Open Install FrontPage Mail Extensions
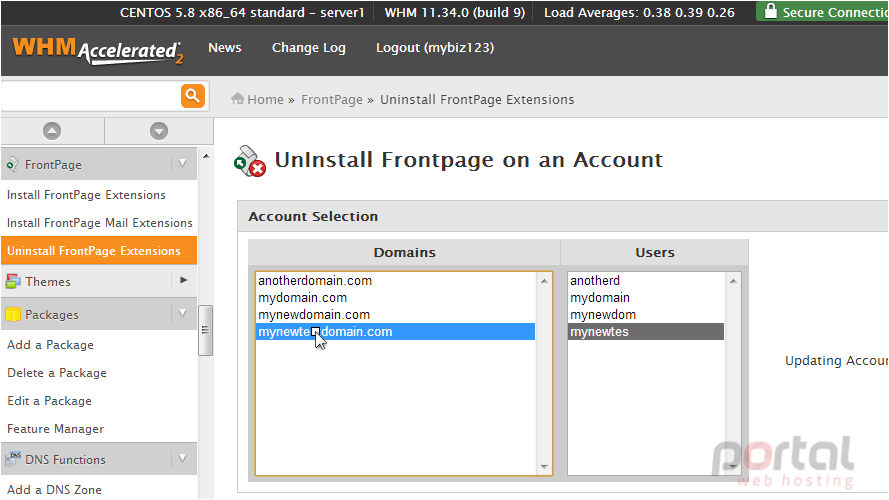 [100, 223]
